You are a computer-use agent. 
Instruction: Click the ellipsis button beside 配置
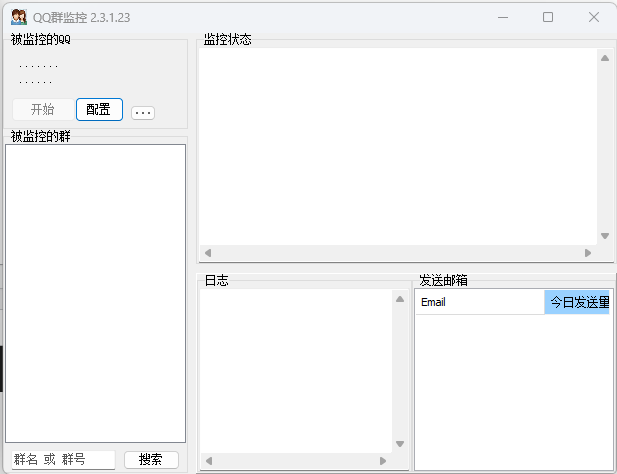pos(143,113)
